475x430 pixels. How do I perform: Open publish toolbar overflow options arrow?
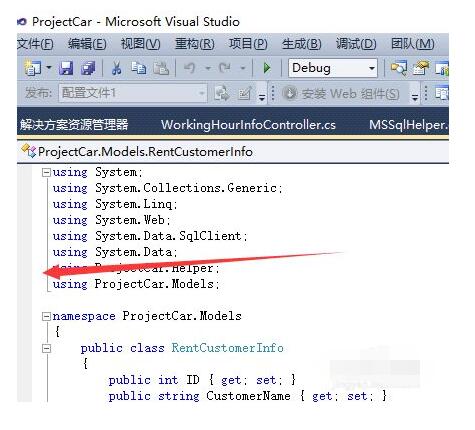click(262, 97)
